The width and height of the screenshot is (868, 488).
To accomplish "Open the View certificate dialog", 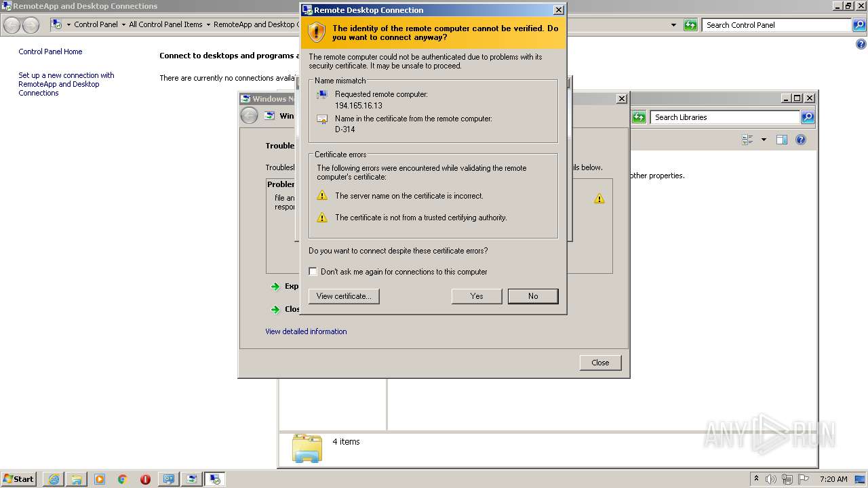I will (x=344, y=296).
